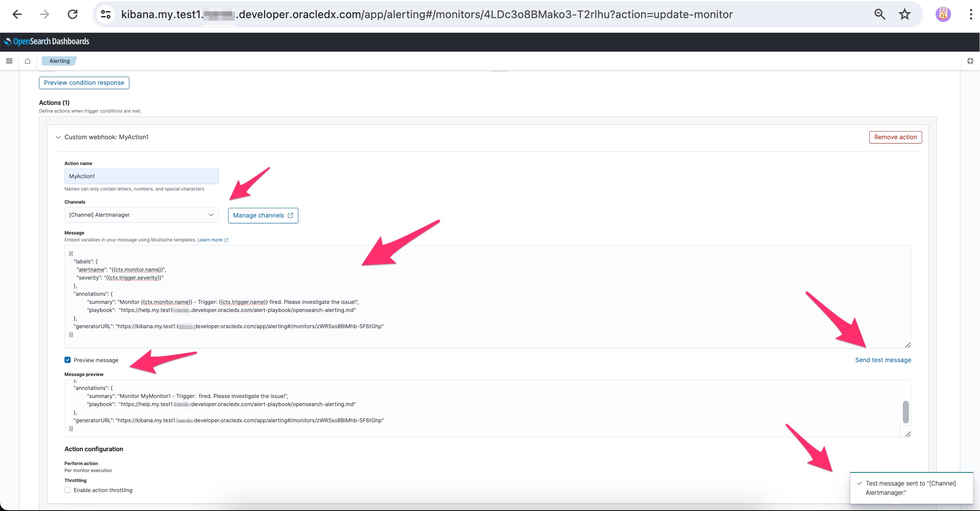
Task: Bookmark this page with star icon
Action: pos(904,15)
